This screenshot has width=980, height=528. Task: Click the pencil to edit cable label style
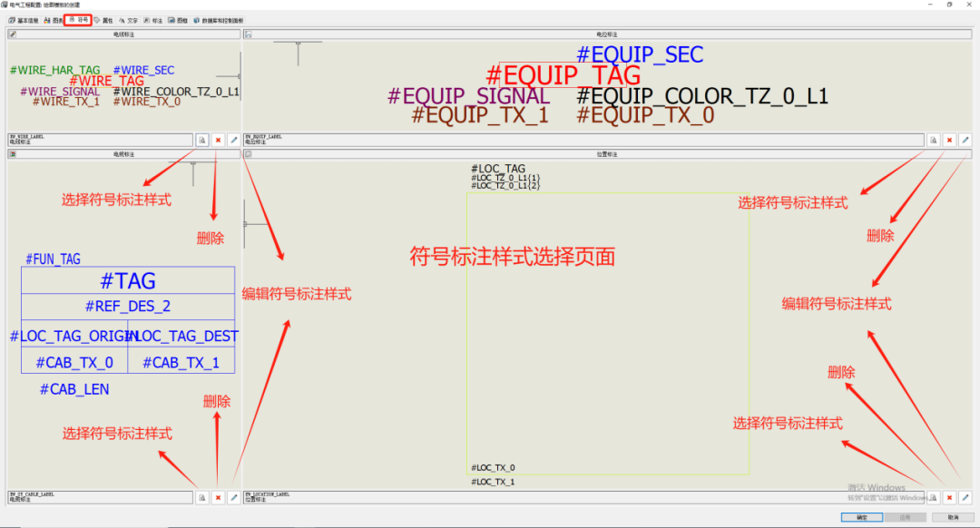tap(233, 497)
